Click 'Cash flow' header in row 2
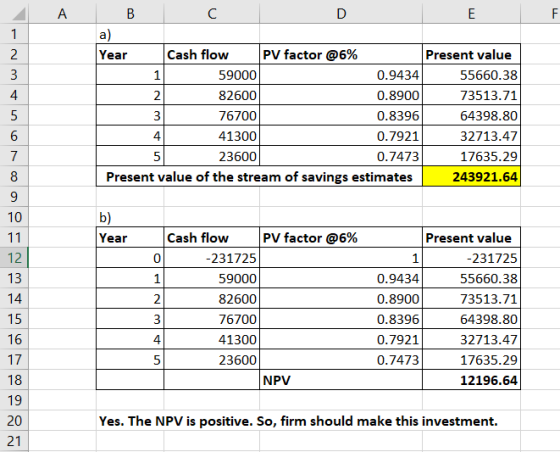This screenshot has width=560, height=452. tap(211, 55)
